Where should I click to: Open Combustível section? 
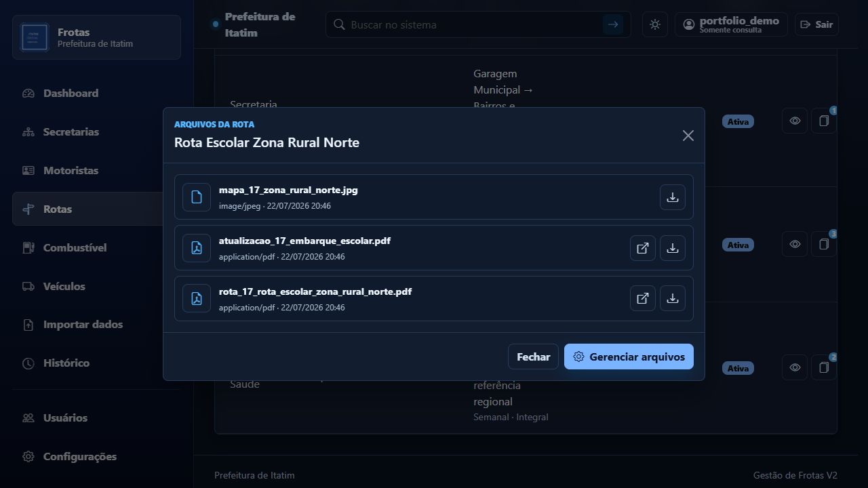[96, 248]
